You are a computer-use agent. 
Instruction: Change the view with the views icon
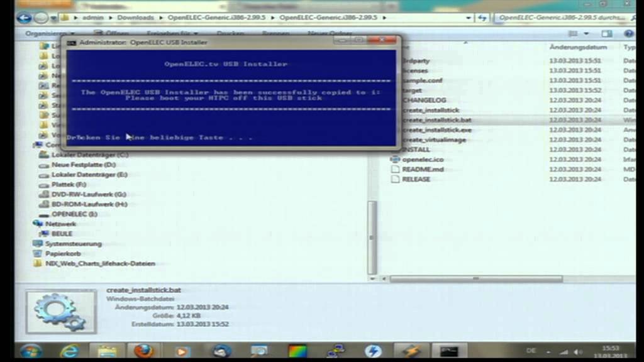click(x=573, y=33)
